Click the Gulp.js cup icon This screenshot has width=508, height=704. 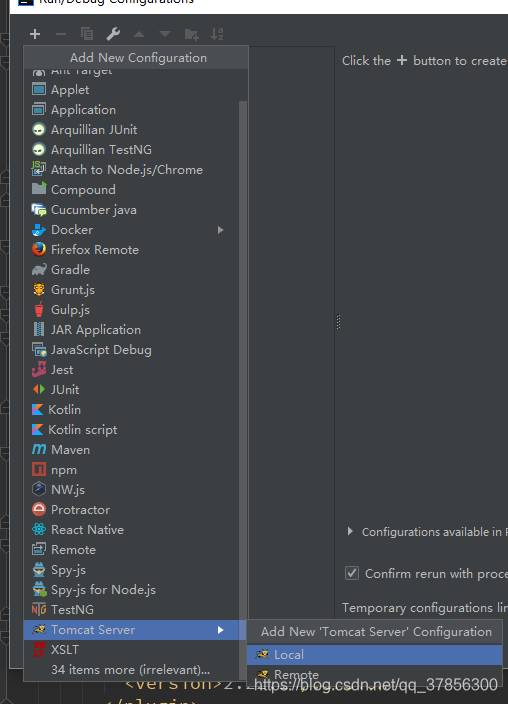pos(39,309)
